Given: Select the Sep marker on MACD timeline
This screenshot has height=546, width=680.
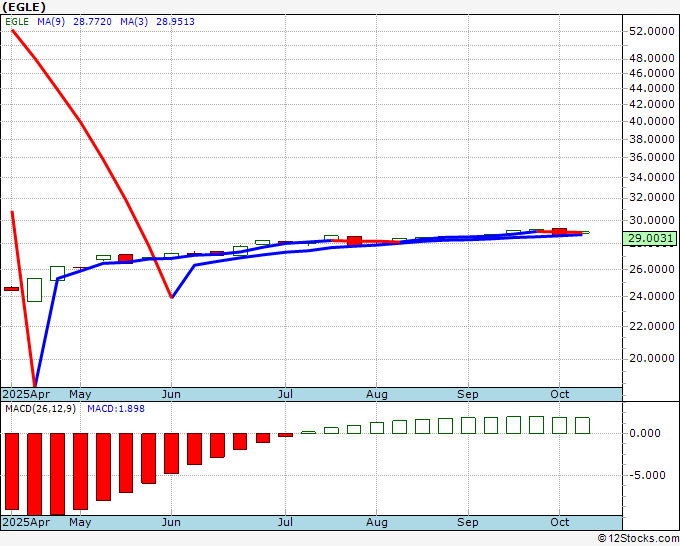Looking at the screenshot, I should tap(468, 522).
